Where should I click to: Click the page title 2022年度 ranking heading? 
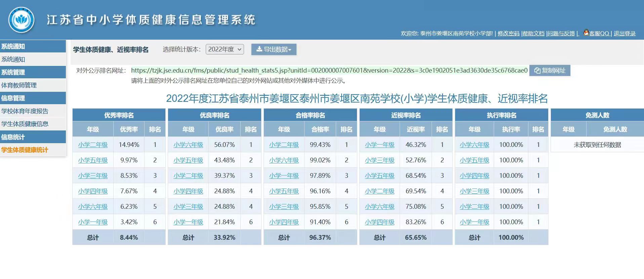(357, 98)
